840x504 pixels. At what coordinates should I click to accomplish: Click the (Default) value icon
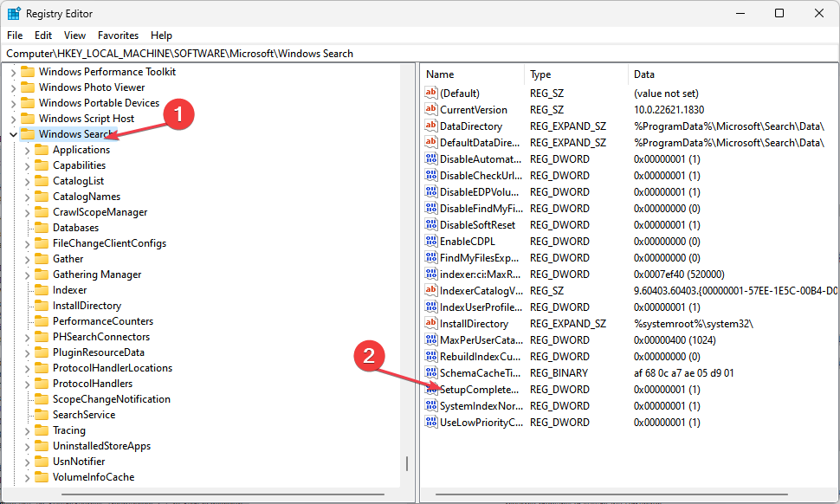pos(430,93)
